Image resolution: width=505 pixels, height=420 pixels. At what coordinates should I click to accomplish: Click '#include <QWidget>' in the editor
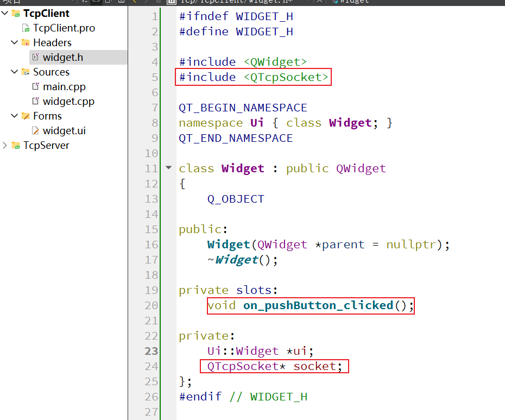click(x=243, y=62)
